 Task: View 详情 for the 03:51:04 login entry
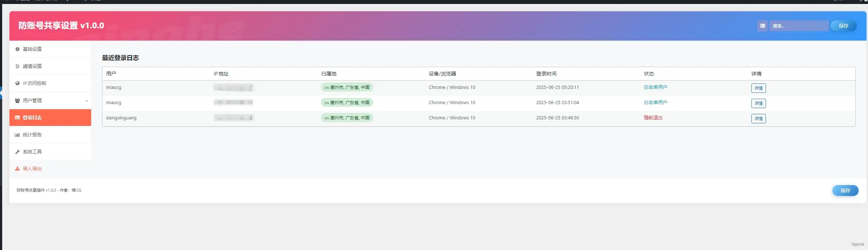[758, 103]
